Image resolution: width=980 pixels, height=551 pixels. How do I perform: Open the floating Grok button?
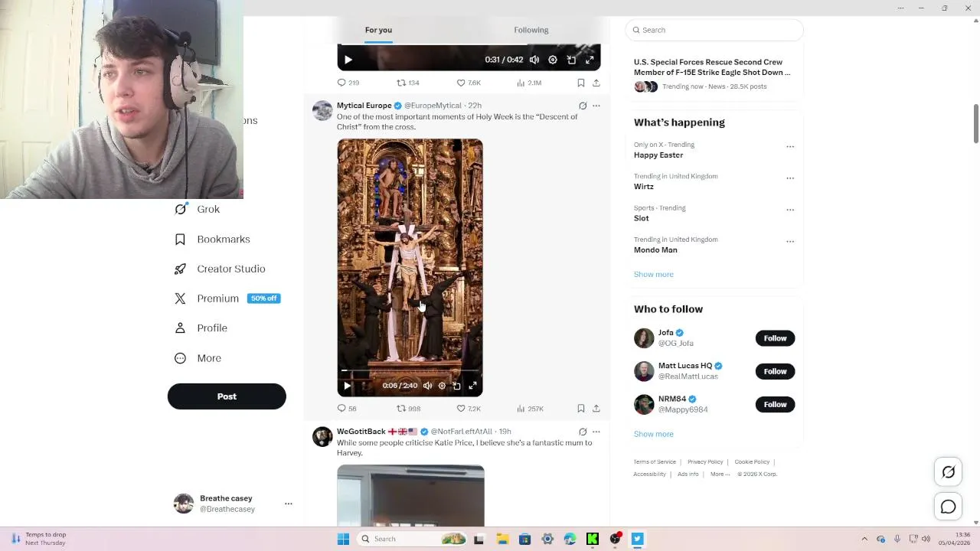[x=948, y=472]
